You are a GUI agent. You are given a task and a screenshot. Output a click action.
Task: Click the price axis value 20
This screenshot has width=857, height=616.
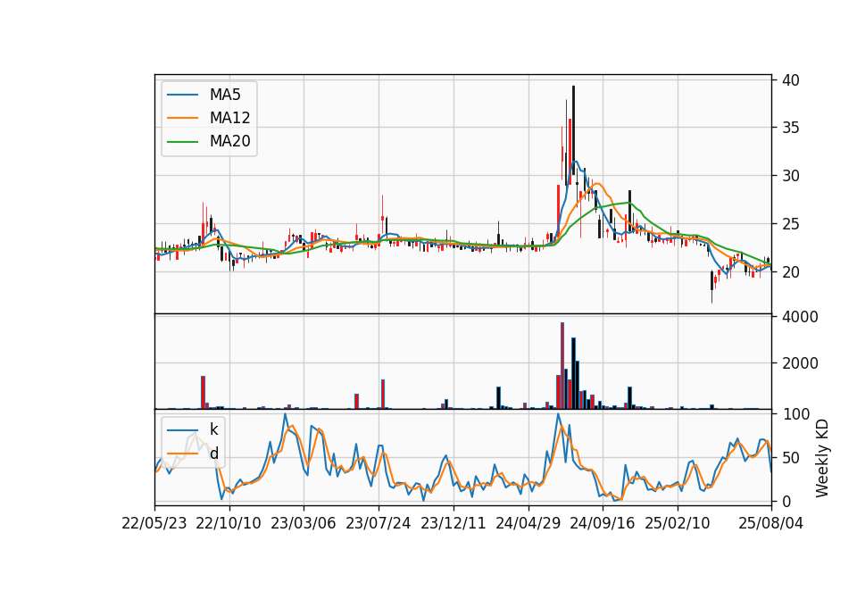(x=791, y=272)
